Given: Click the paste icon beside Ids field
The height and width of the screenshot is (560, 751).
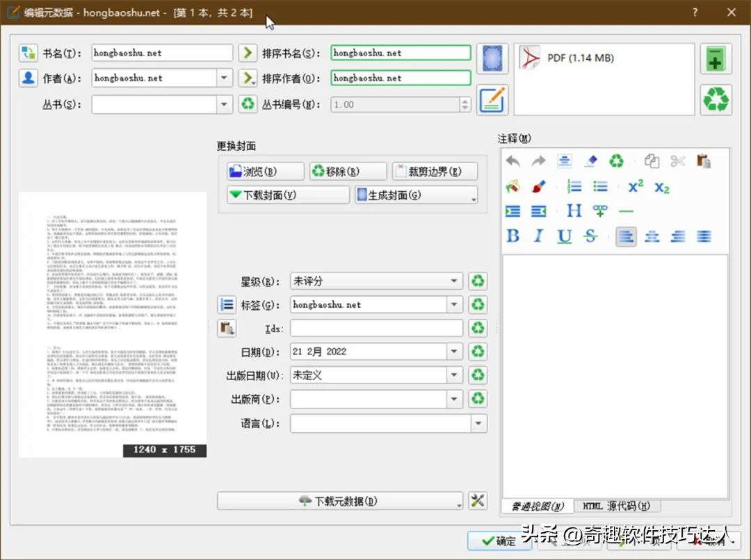Looking at the screenshot, I should pyautogui.click(x=227, y=328).
